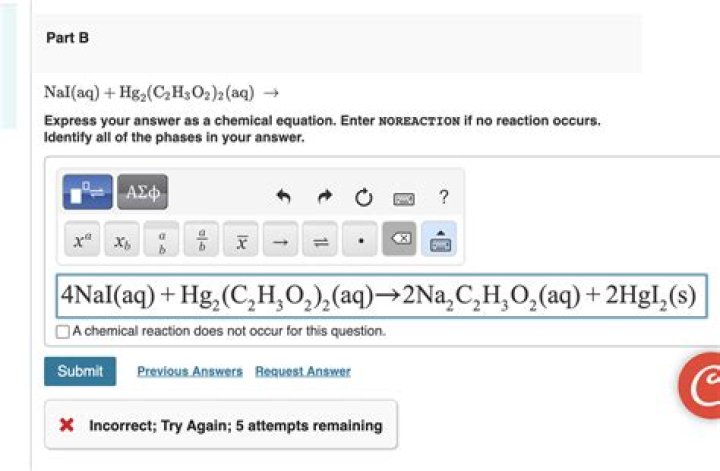
Task: Open the Previous Answers link
Action: [x=189, y=371]
